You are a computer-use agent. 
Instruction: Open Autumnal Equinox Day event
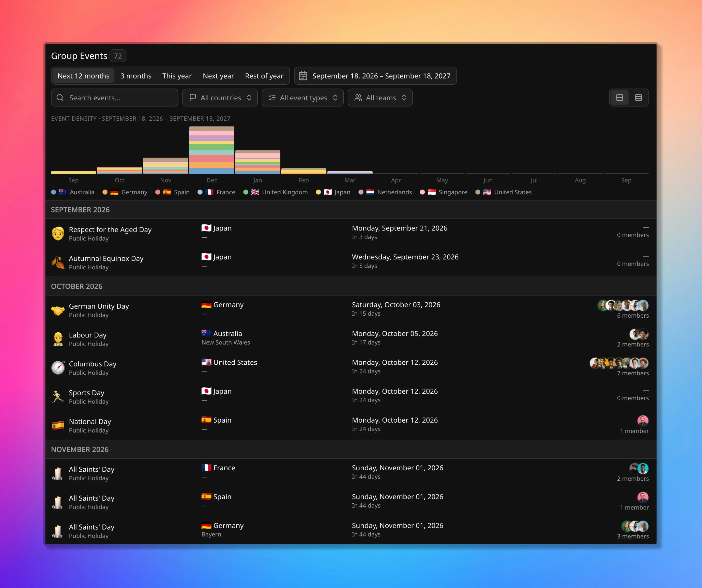[351, 262]
